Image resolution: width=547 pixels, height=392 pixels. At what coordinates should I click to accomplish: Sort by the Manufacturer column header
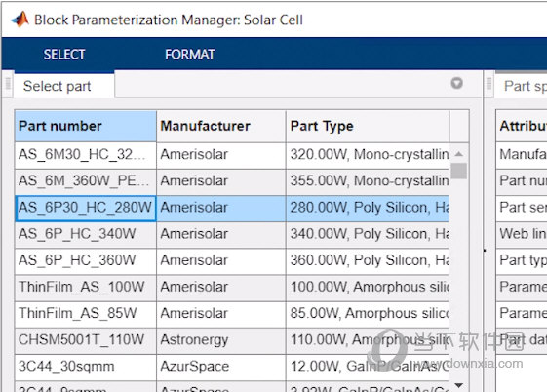point(221,126)
